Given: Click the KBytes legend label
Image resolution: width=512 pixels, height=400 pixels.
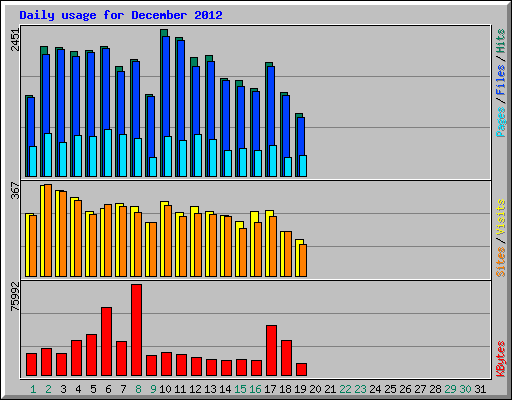Looking at the screenshot, I should point(501,359).
